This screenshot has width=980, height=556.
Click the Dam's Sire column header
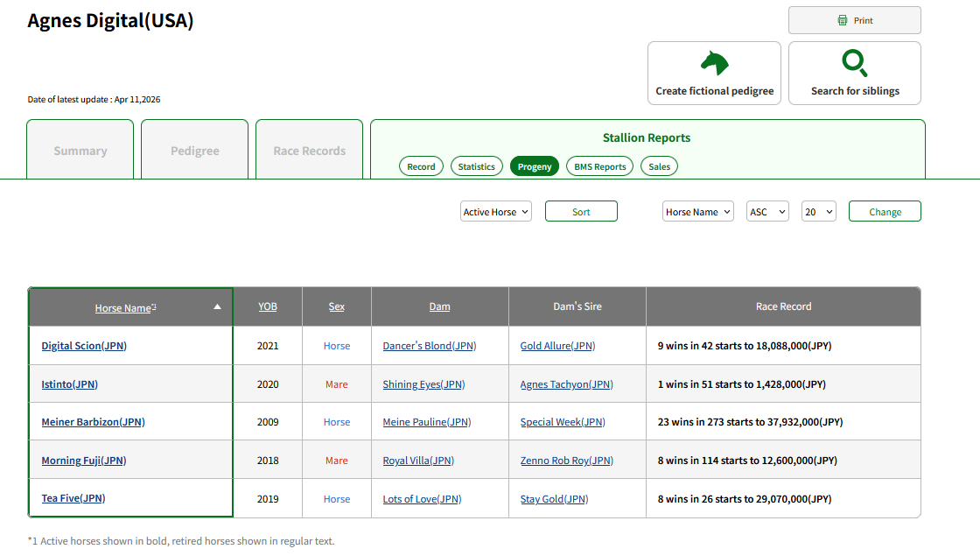577,306
